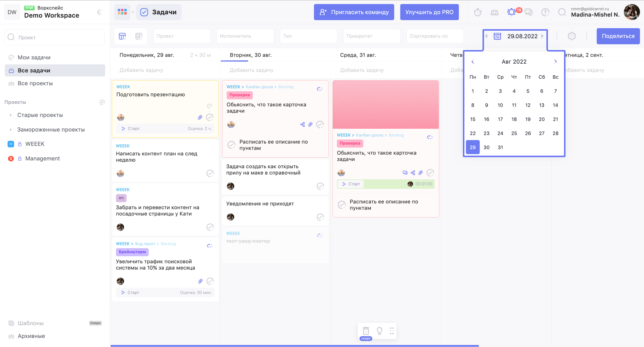Complete subtask 'Расписать ее описание' in the Tuesday column

231,145
